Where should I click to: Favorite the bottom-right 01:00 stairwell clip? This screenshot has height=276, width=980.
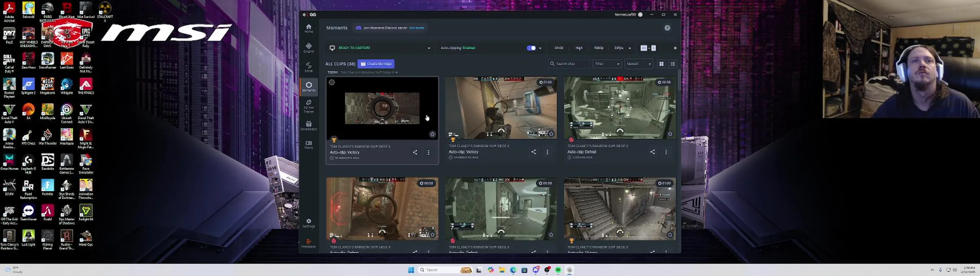coord(670,235)
